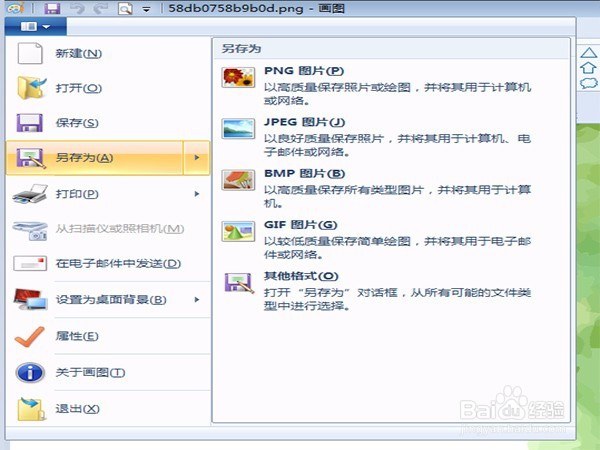The width and height of the screenshot is (600, 450).
Task: Open the quick access toolbar customize arrow
Action: pyautogui.click(x=146, y=9)
